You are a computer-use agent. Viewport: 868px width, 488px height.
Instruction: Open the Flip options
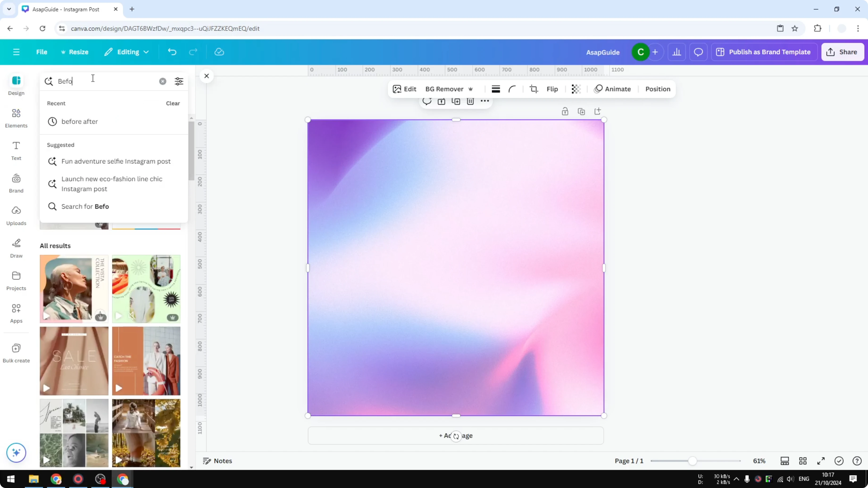tap(552, 89)
